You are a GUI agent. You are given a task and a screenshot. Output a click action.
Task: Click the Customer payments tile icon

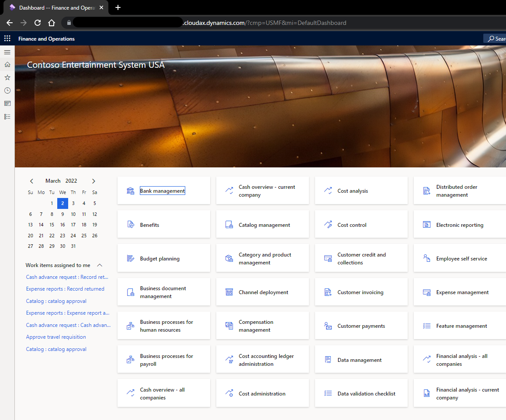pyautogui.click(x=328, y=326)
